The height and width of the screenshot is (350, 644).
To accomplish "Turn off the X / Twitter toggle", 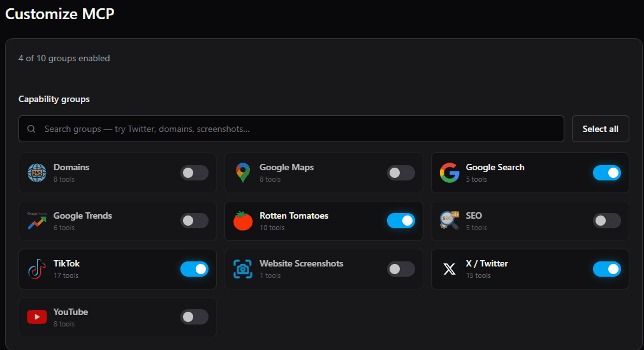I will pyautogui.click(x=606, y=269).
